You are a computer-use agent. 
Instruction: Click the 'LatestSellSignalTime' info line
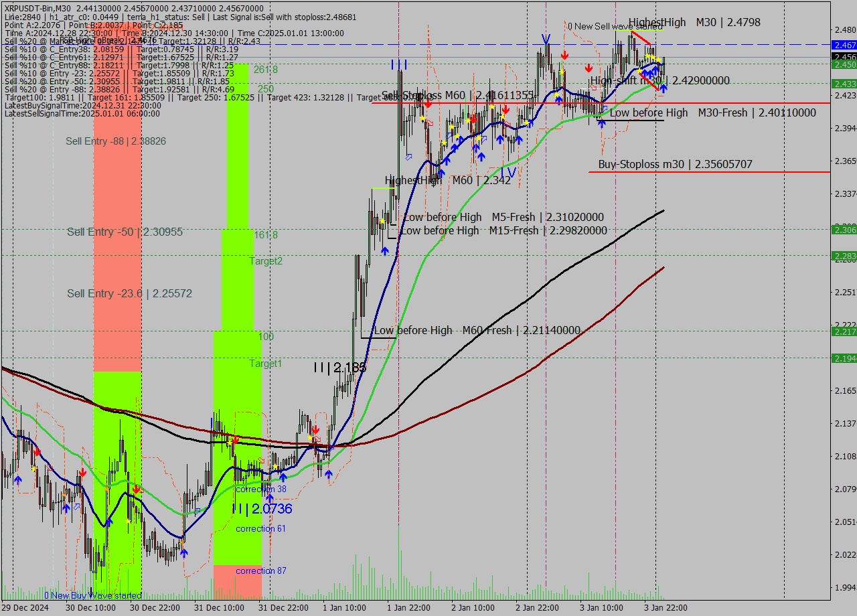tap(82, 114)
